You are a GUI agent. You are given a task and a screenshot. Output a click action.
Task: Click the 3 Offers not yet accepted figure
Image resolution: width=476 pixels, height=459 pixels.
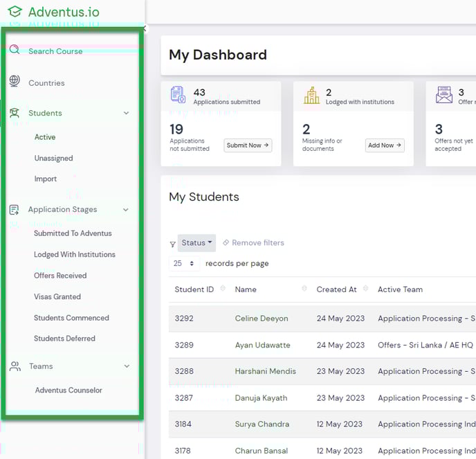[439, 129]
